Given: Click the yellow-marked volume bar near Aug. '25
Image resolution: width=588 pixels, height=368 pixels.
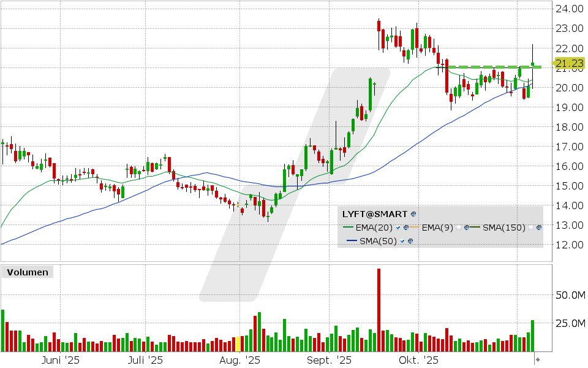Looking at the screenshot, I should pyautogui.click(x=238, y=343).
